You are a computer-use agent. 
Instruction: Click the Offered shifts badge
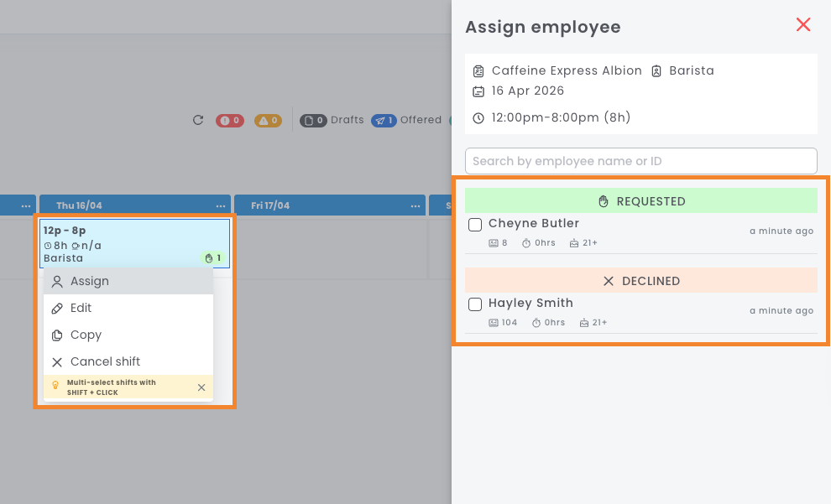(384, 121)
